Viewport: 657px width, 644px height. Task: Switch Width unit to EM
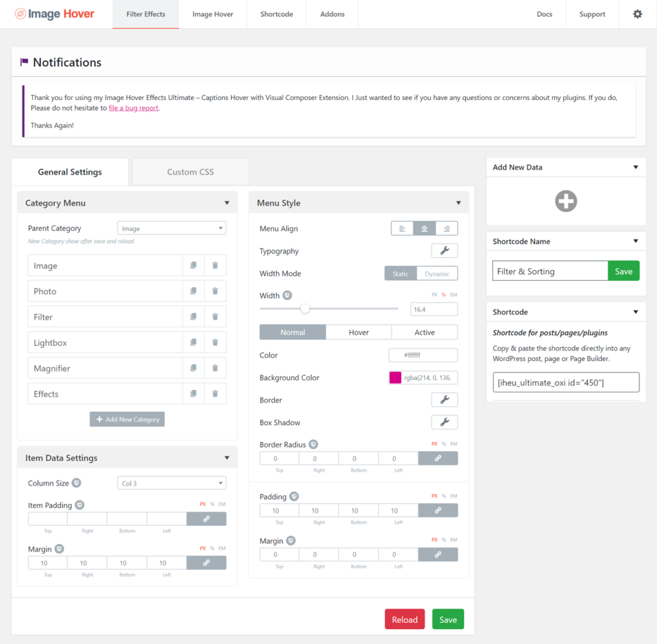click(x=454, y=294)
